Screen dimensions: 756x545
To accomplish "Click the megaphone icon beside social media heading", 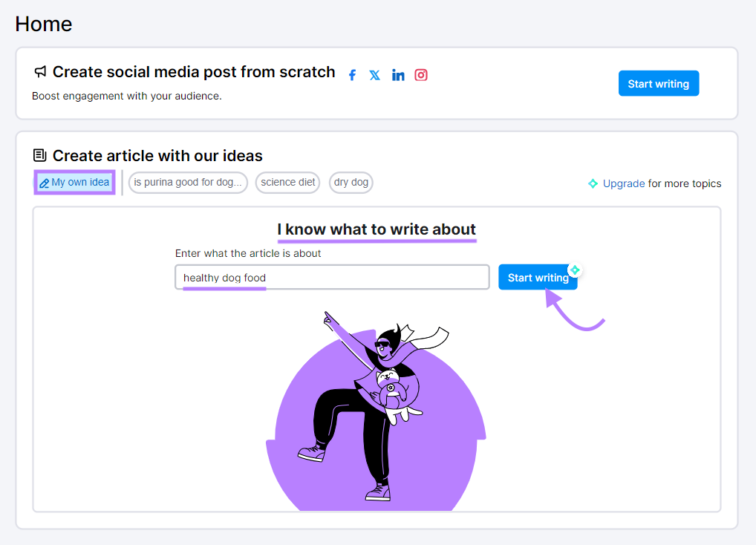I will [x=40, y=72].
